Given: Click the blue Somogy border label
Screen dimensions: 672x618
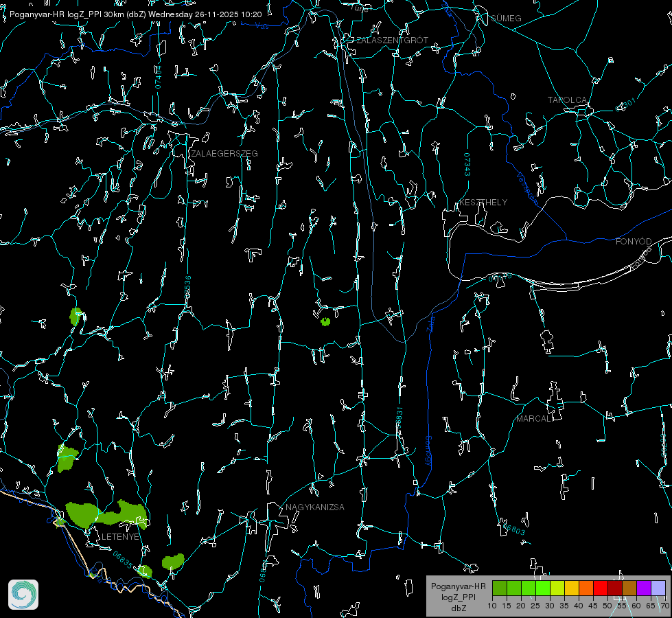Looking at the screenshot, I should [428, 450].
